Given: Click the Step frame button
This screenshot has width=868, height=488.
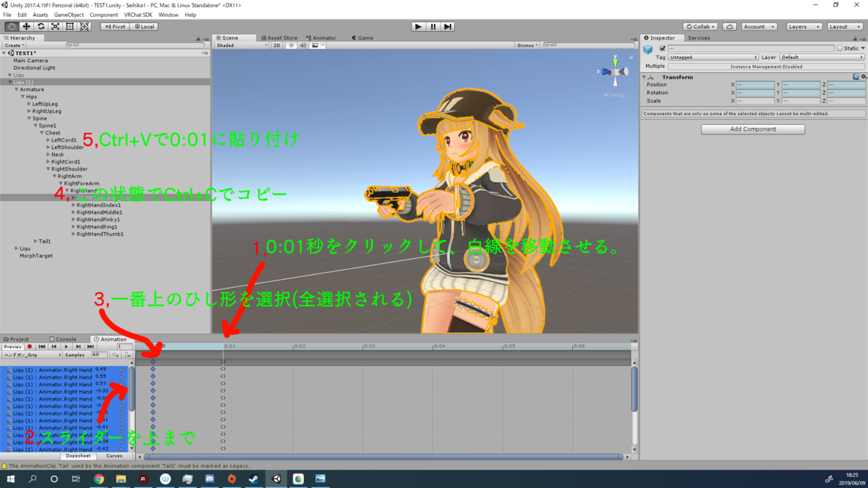Looking at the screenshot, I should point(448,27).
